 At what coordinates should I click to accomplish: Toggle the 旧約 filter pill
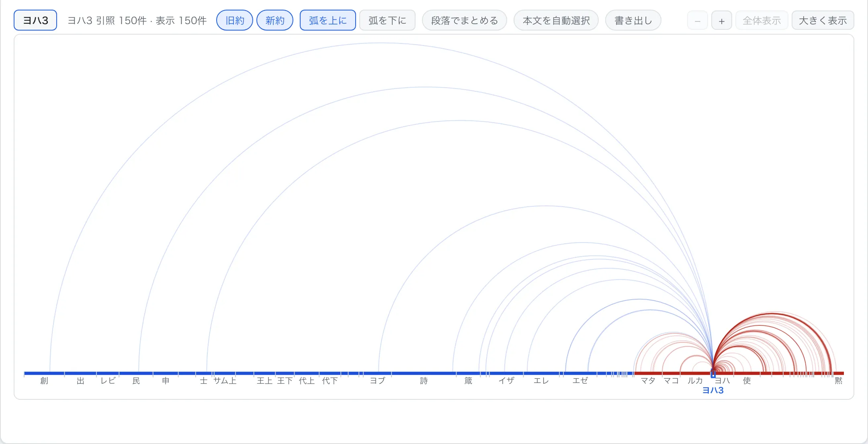235,21
